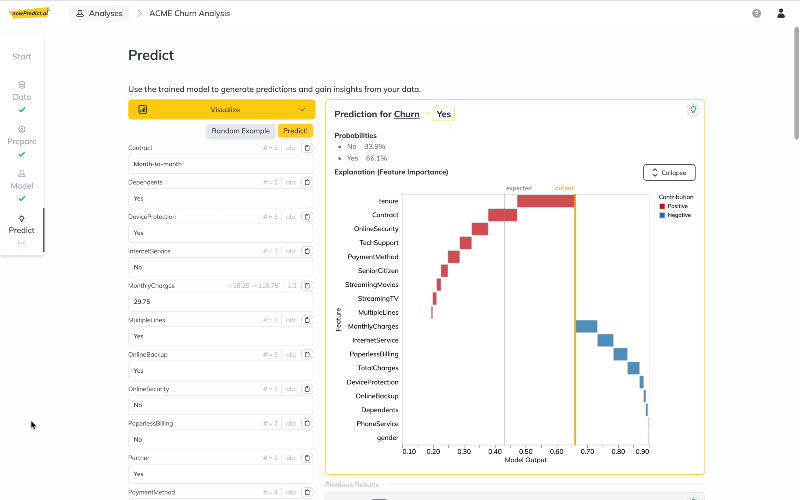Switch to the Model step in sidebar
The image size is (800, 500).
click(21, 185)
